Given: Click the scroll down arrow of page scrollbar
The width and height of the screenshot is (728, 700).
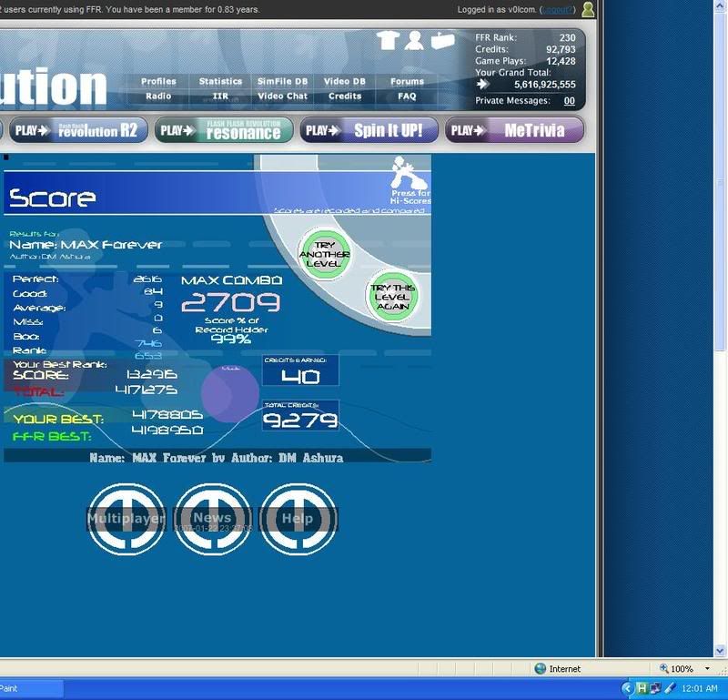Looking at the screenshot, I should click(720, 651).
